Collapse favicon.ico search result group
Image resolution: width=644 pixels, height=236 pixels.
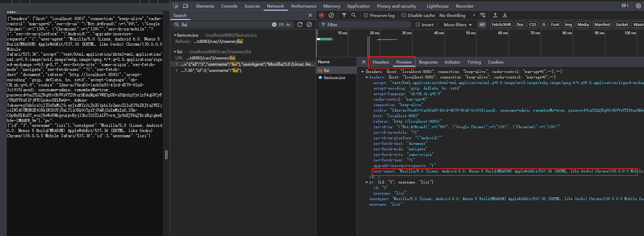tap(175, 35)
